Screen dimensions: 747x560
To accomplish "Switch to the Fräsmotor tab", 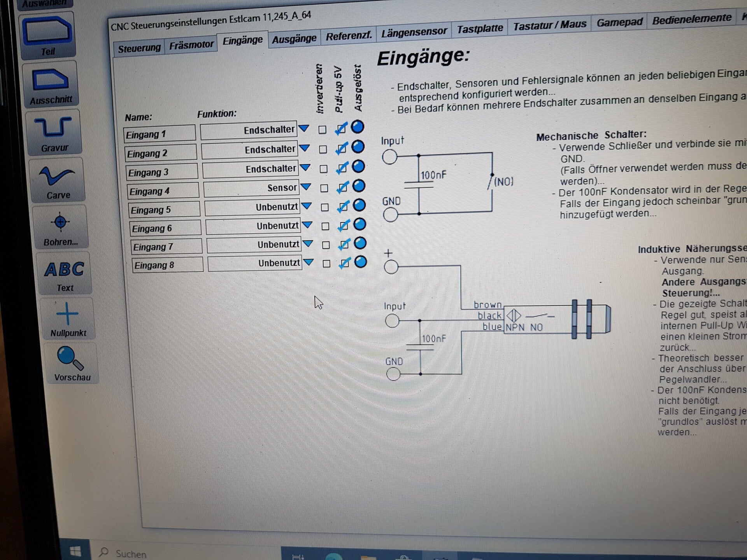I will tap(191, 45).
